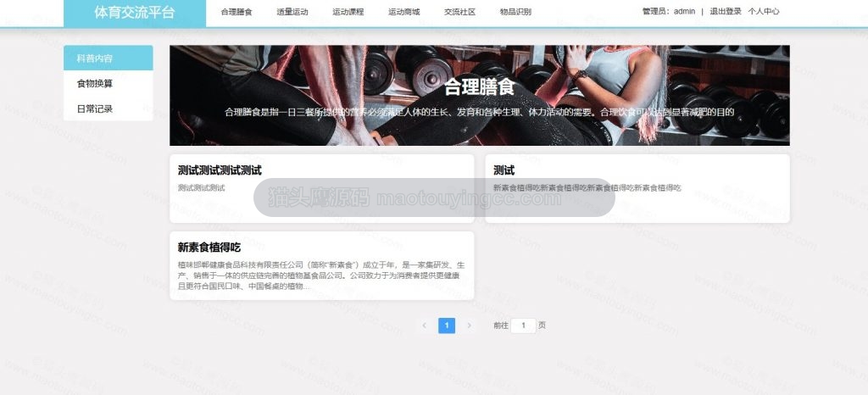Click the 测试测试测试 description text

pyautogui.click(x=202, y=188)
